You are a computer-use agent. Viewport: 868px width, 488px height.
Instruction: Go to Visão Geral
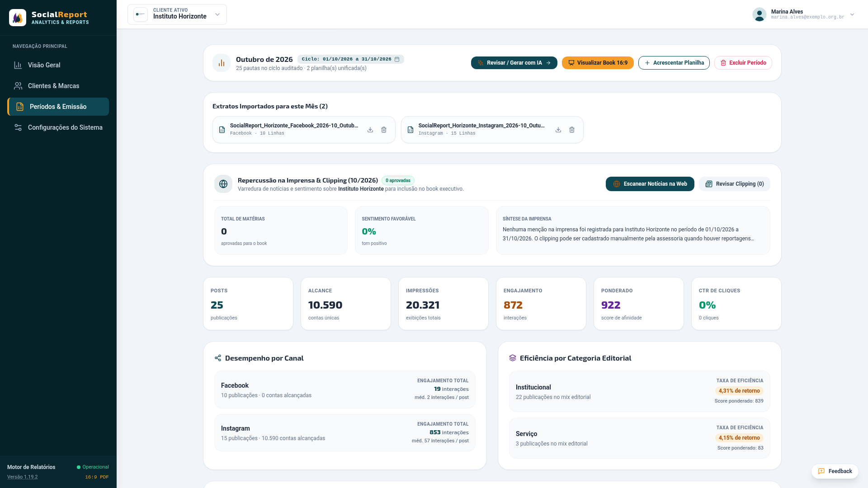58,65
